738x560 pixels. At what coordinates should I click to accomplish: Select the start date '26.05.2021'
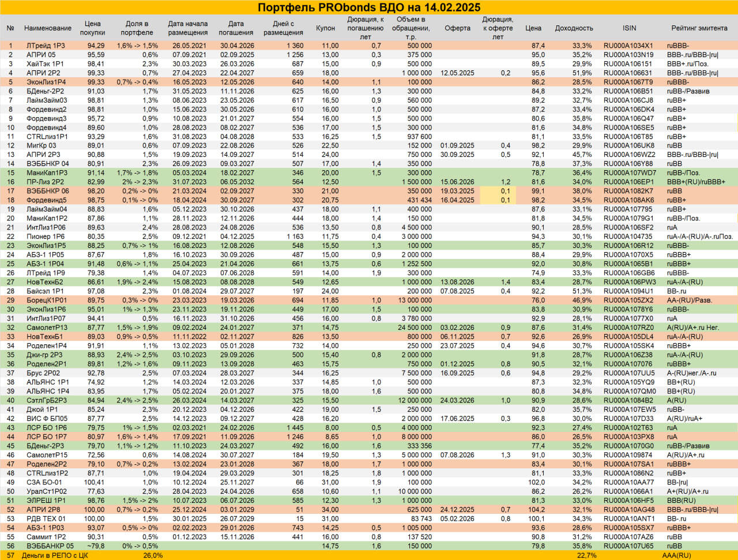point(189,46)
